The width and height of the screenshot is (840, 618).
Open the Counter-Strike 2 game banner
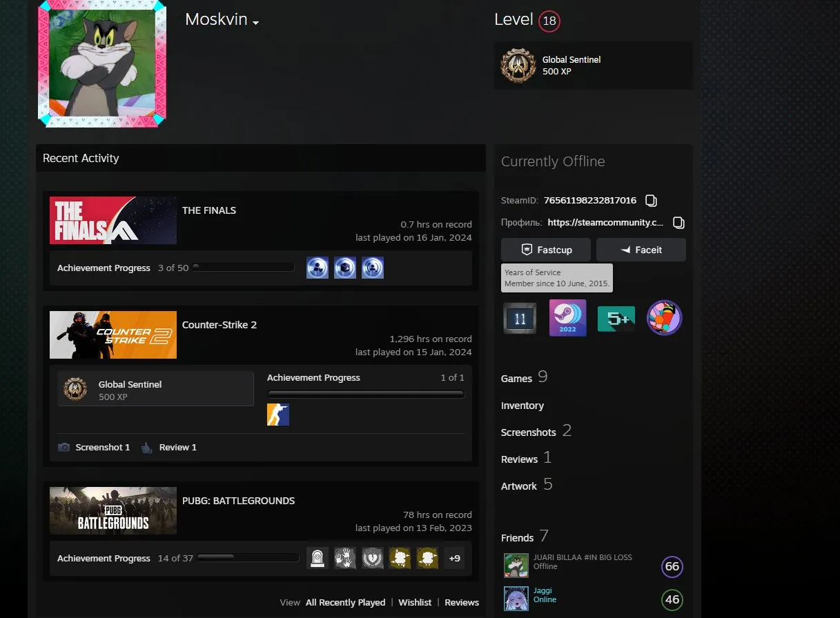(113, 335)
